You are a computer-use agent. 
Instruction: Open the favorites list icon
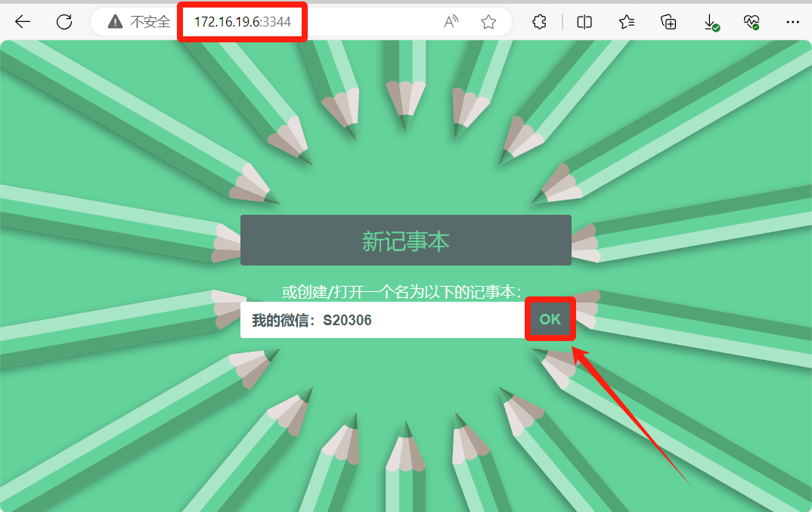coord(627,22)
